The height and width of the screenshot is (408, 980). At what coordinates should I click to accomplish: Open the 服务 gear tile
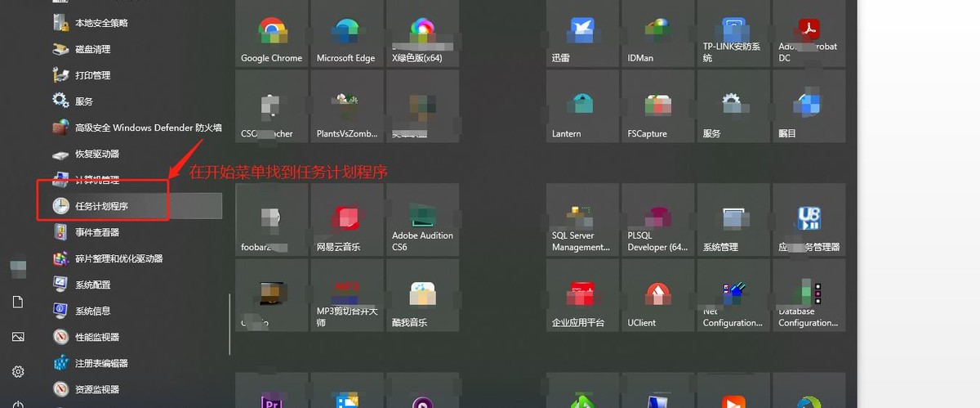[x=733, y=106]
